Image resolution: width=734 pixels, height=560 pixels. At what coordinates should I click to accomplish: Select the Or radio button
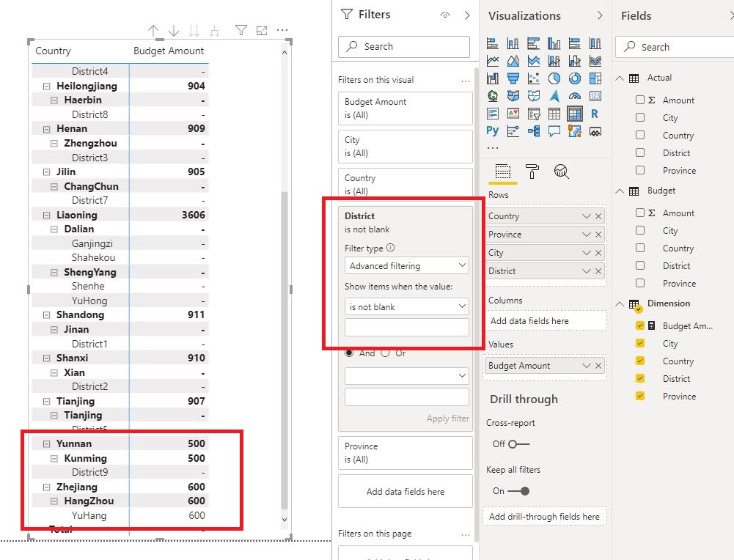click(x=385, y=353)
